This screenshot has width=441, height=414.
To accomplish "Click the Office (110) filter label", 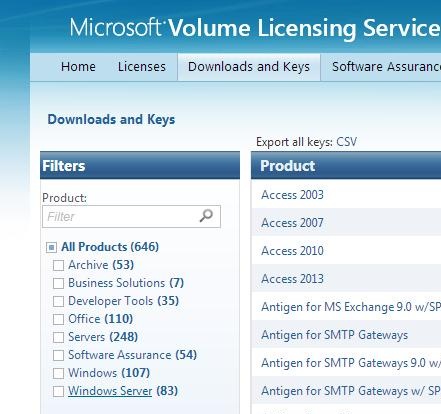I will (101, 319).
